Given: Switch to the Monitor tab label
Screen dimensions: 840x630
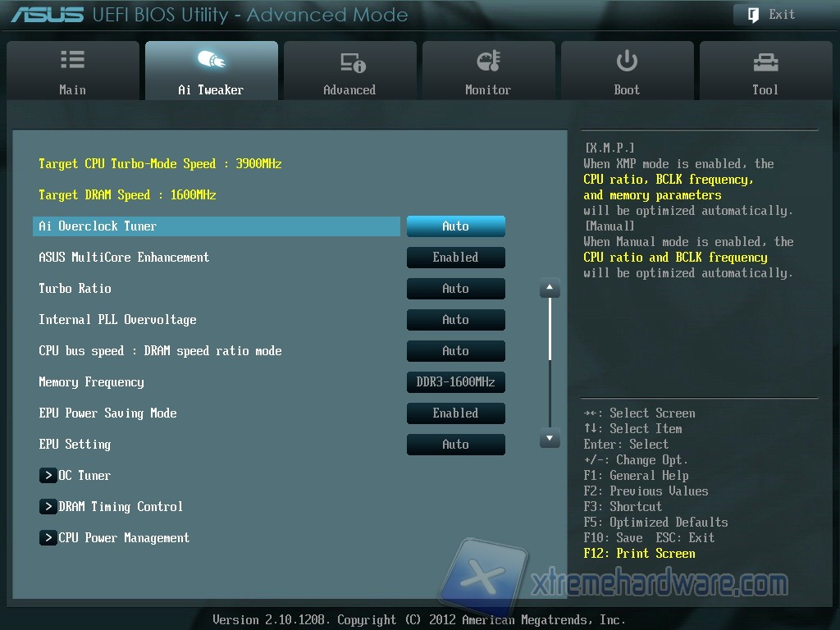Looking at the screenshot, I should pos(488,90).
